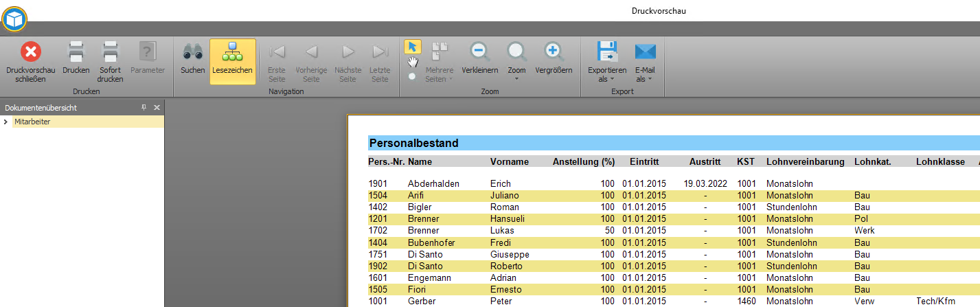Image resolution: width=980 pixels, height=307 pixels.
Task: Click the application logo button
Action: point(14,19)
